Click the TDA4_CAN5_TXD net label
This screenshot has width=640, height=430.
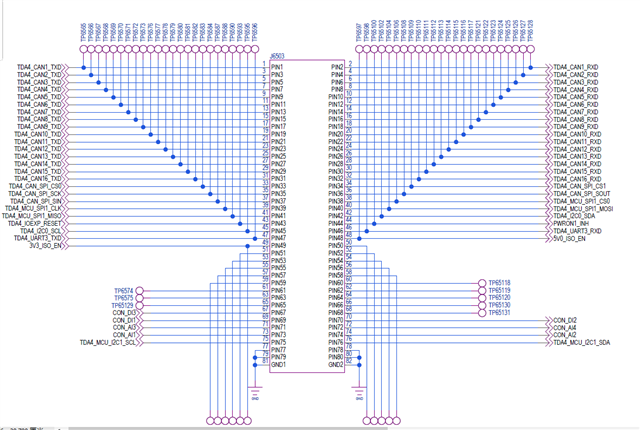pos(39,97)
